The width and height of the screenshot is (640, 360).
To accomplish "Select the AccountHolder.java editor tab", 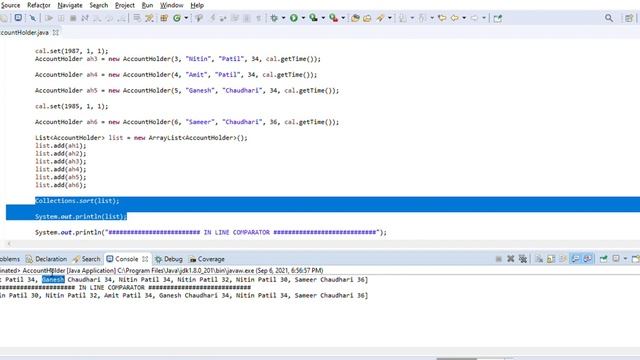I will click(24, 32).
